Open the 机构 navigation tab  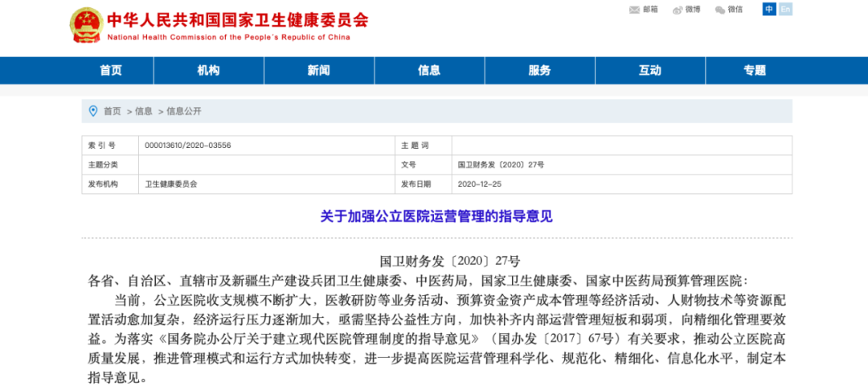coord(209,71)
